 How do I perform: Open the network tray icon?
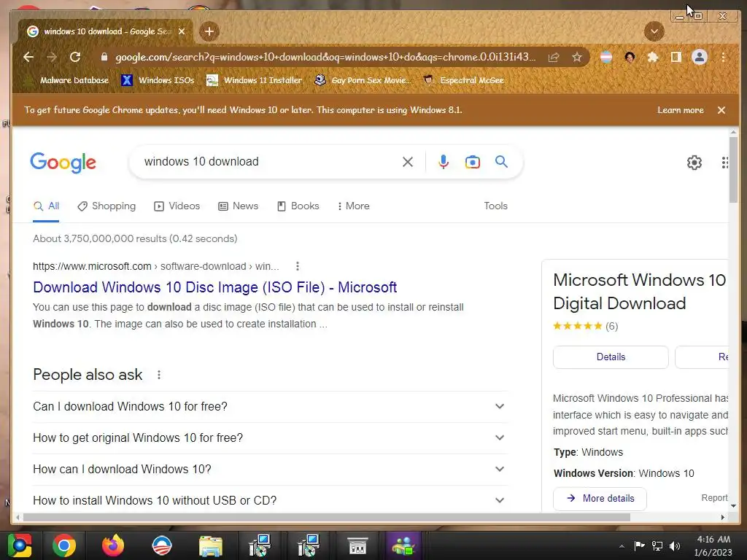pyautogui.click(x=657, y=545)
